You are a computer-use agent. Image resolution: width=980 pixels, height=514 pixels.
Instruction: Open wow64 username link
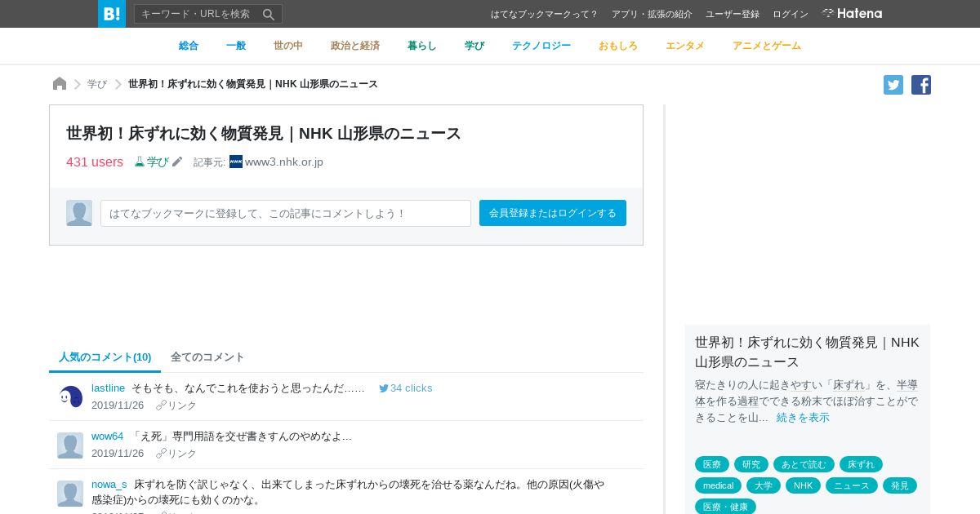pyautogui.click(x=108, y=436)
